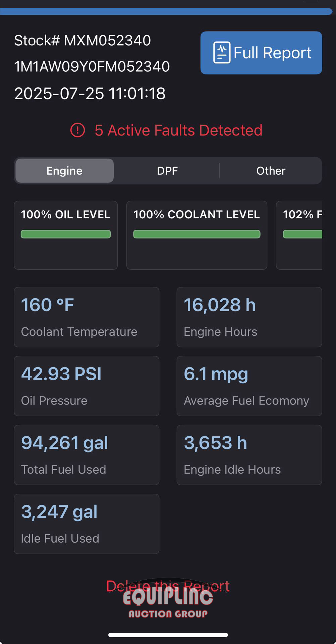
Task: Tap the home indicator bar
Action: 168,635
